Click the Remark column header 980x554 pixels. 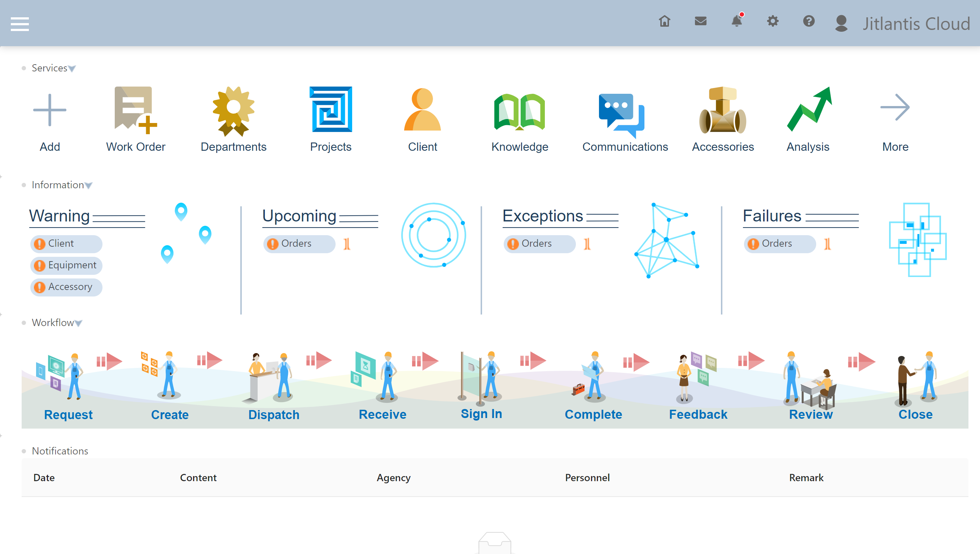[x=806, y=478]
